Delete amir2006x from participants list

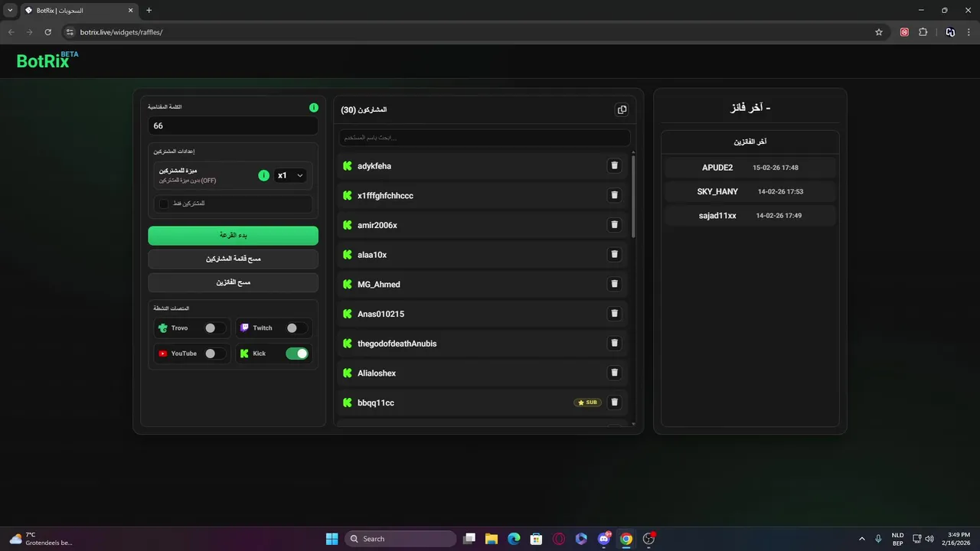point(614,225)
